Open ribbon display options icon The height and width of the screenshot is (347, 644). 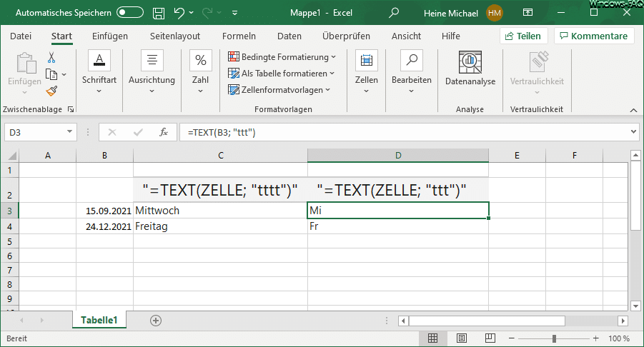[527, 13]
